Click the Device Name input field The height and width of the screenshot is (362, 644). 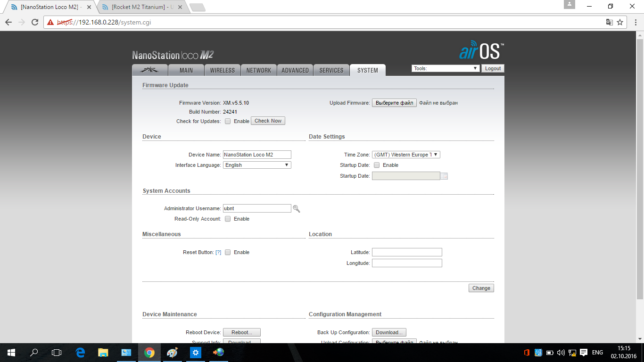257,155
